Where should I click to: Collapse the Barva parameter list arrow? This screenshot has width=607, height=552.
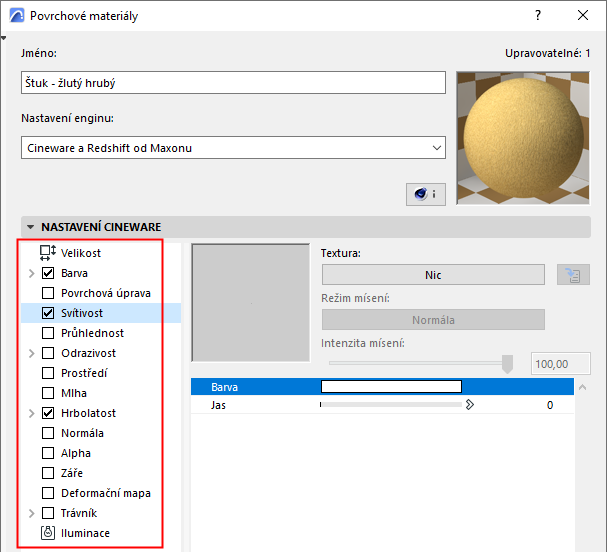click(x=583, y=387)
